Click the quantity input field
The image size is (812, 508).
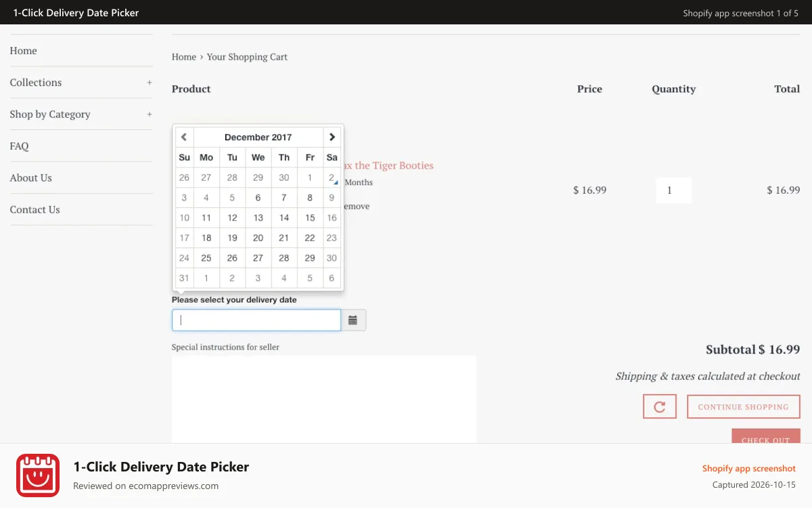[673, 190]
